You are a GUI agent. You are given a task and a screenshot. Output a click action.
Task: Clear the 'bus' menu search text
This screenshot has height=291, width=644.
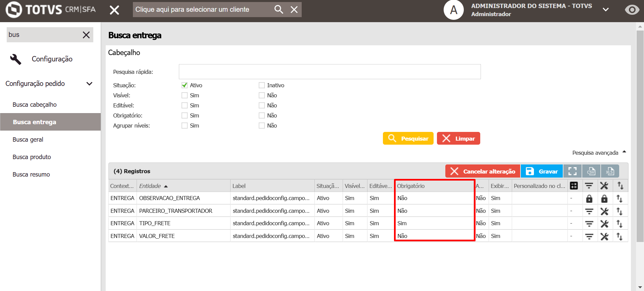click(x=86, y=35)
